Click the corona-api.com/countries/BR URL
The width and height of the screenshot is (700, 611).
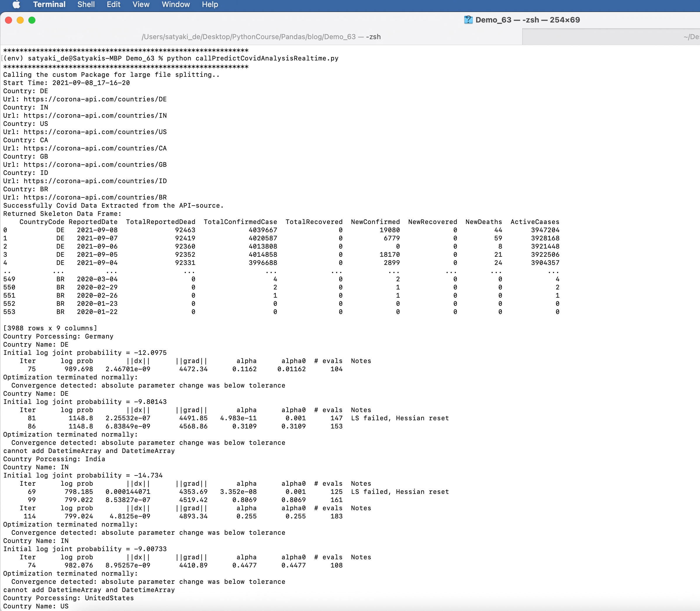95,197
